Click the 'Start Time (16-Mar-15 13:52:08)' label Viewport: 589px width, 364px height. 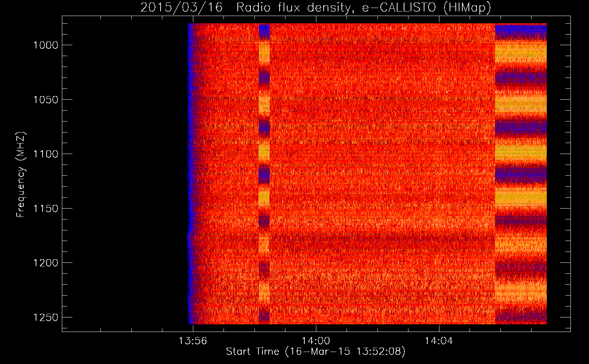(316, 351)
